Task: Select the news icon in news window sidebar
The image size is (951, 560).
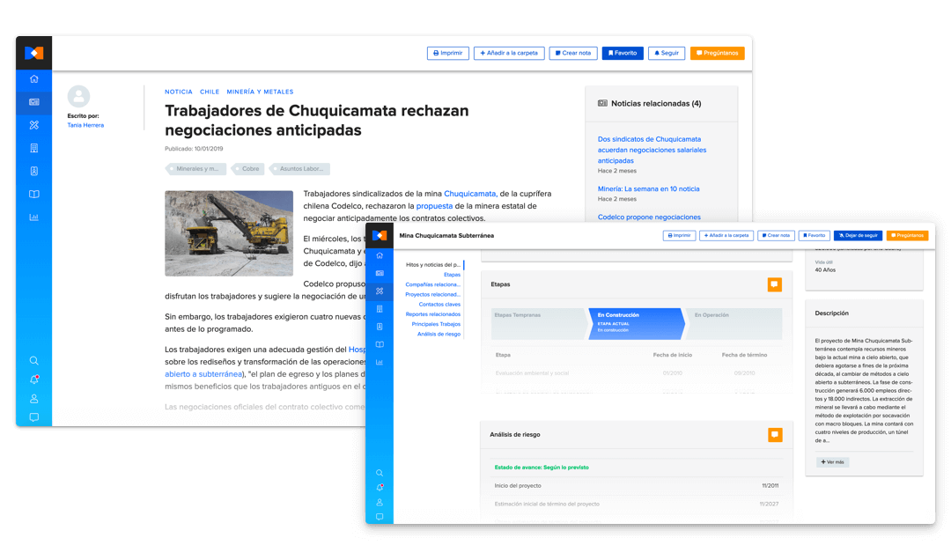Action: tap(34, 102)
